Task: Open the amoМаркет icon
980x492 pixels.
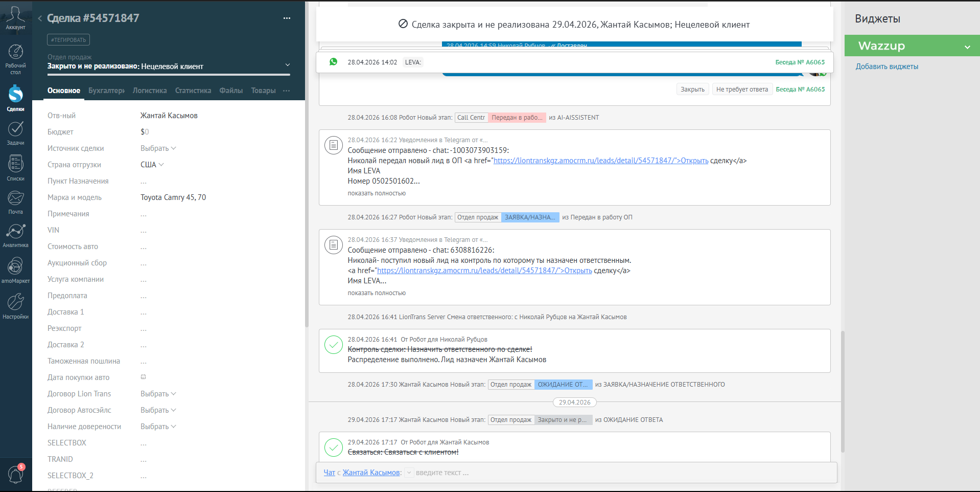Action: point(15,270)
